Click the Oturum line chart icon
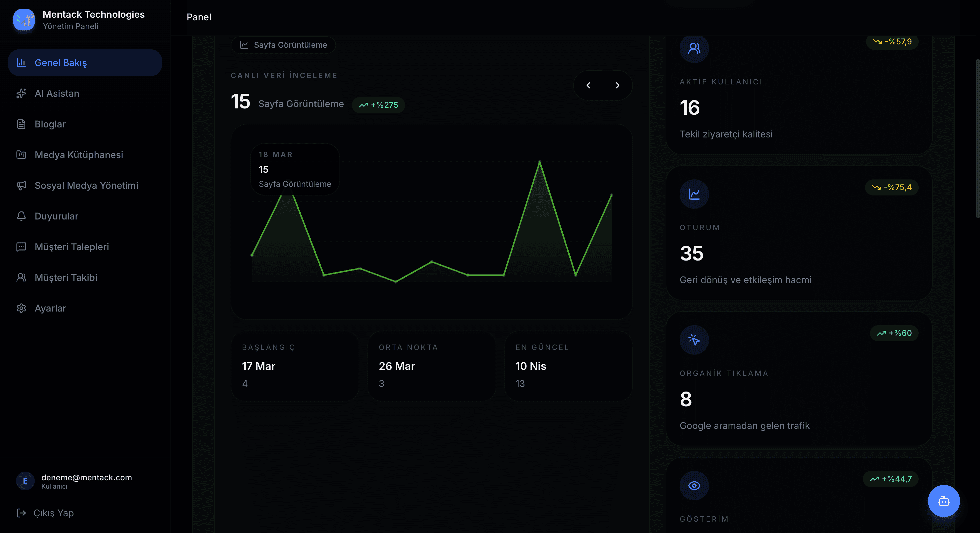 (694, 194)
